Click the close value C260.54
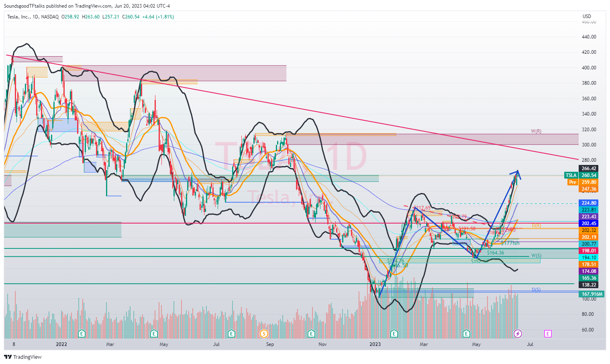610x364 pixels. tap(131, 17)
